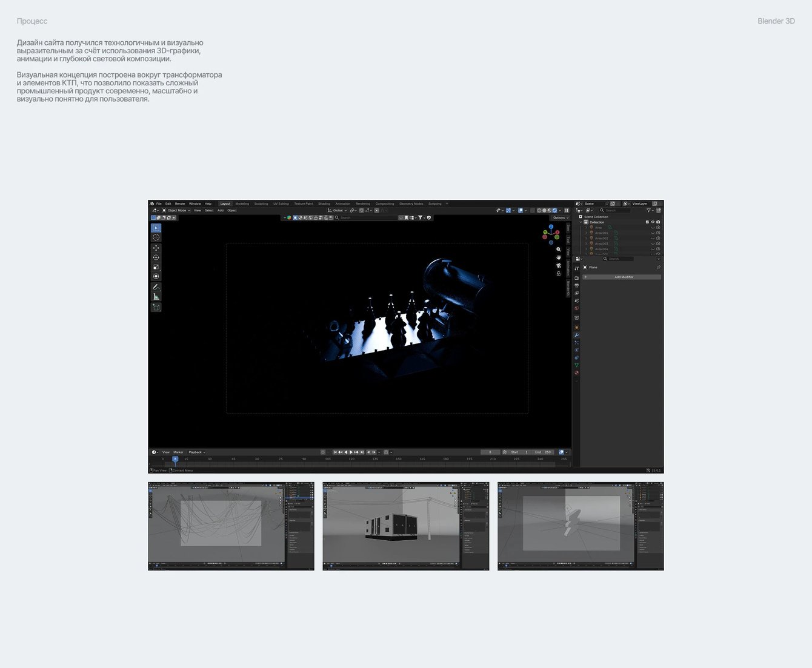The height and width of the screenshot is (668, 812).
Task: Click the timeline play button
Action: [x=351, y=452]
